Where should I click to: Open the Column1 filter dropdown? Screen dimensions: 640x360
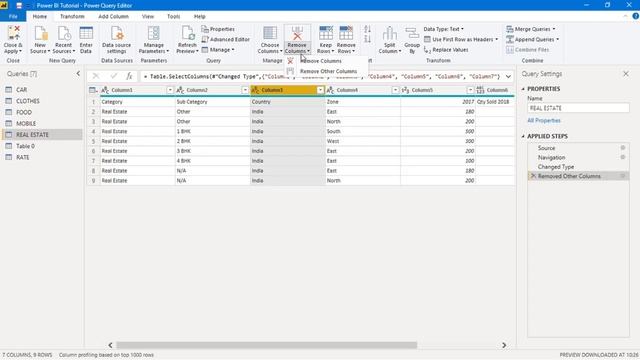[170, 90]
